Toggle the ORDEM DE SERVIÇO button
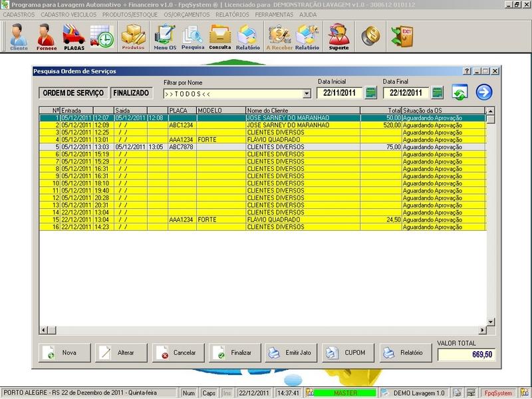The image size is (532, 399). coord(73,93)
